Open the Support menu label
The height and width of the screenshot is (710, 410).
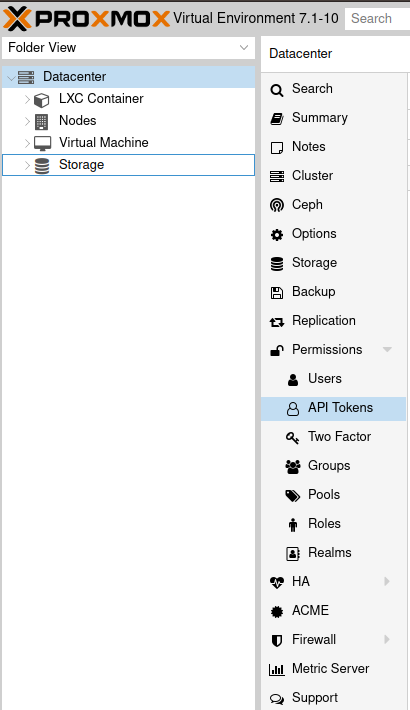(x=315, y=698)
